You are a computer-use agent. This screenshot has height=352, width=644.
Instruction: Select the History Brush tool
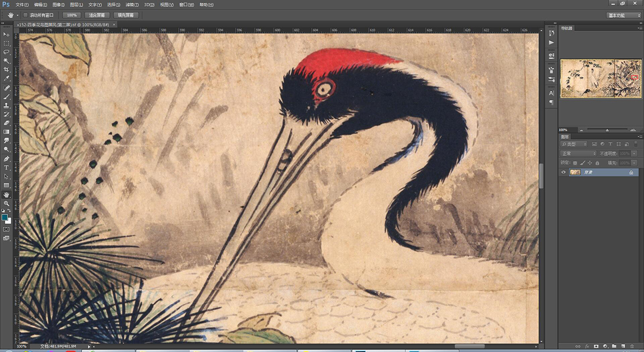point(6,114)
